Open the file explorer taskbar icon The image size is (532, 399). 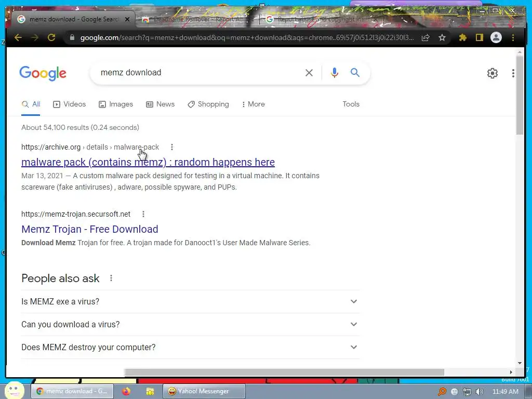point(150,391)
